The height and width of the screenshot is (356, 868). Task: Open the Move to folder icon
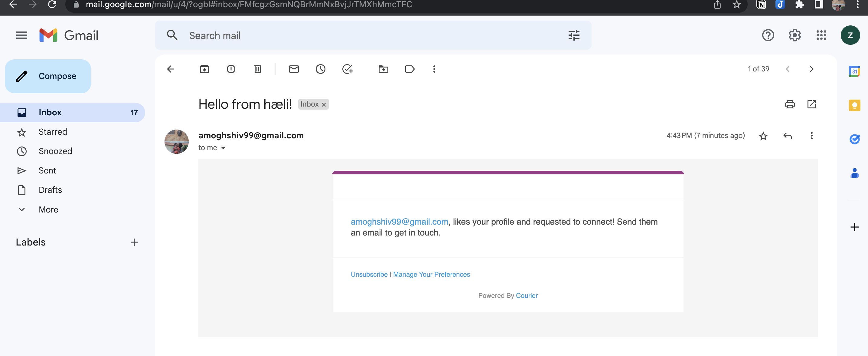tap(383, 69)
